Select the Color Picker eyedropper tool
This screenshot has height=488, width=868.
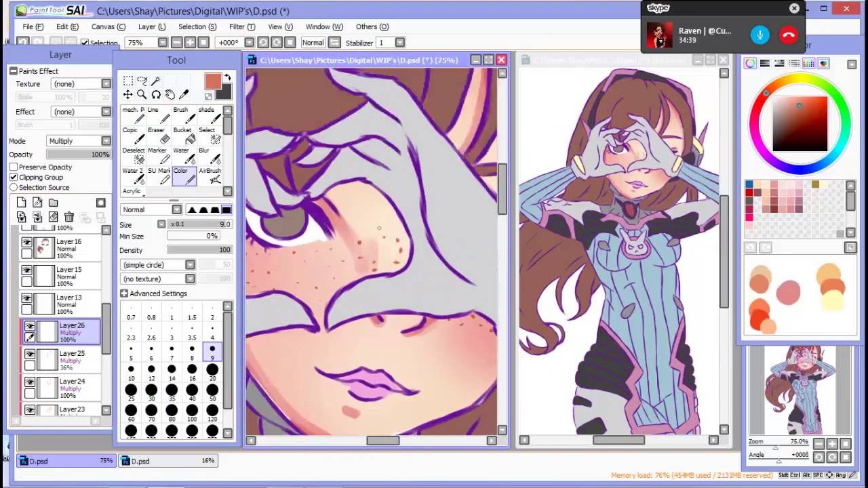(x=184, y=95)
